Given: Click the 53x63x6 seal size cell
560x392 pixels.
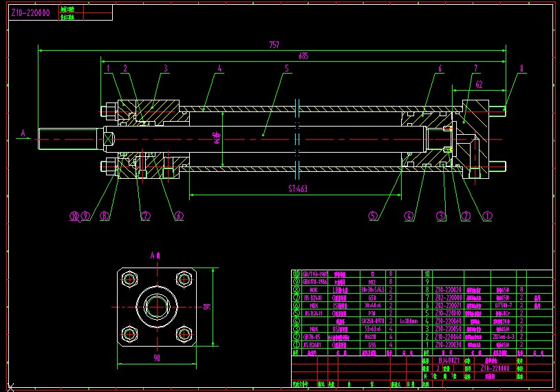Looking at the screenshot, I should [x=372, y=329].
